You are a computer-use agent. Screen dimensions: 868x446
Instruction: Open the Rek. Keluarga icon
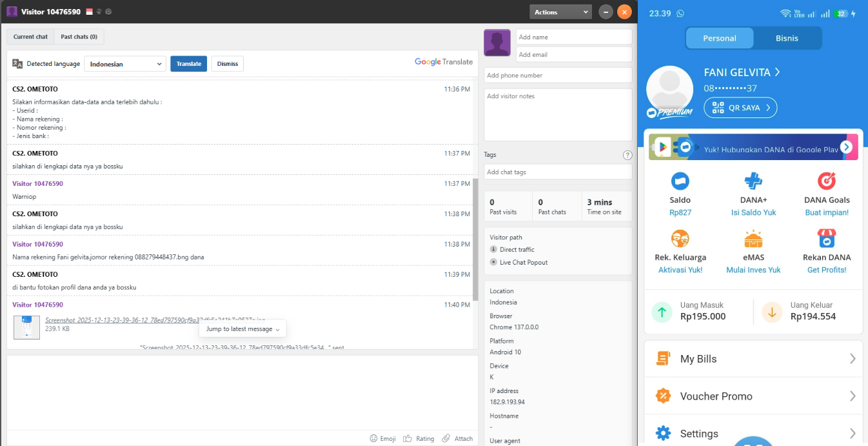click(680, 239)
